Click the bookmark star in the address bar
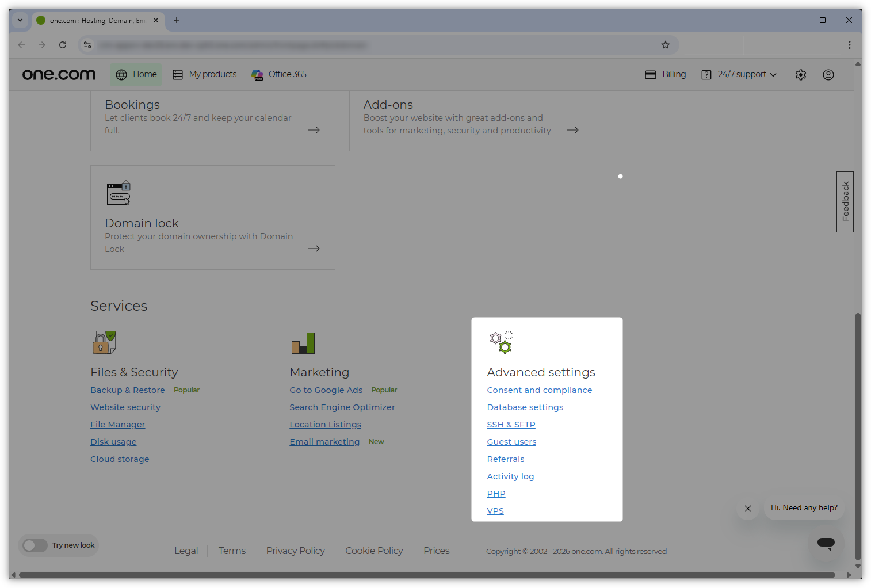The width and height of the screenshot is (871, 588). tap(666, 44)
